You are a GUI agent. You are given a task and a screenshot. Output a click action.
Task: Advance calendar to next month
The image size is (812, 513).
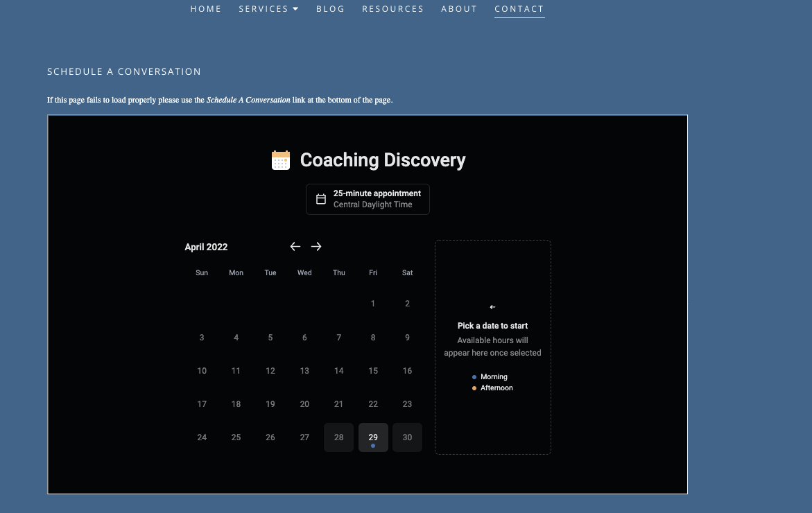point(316,246)
